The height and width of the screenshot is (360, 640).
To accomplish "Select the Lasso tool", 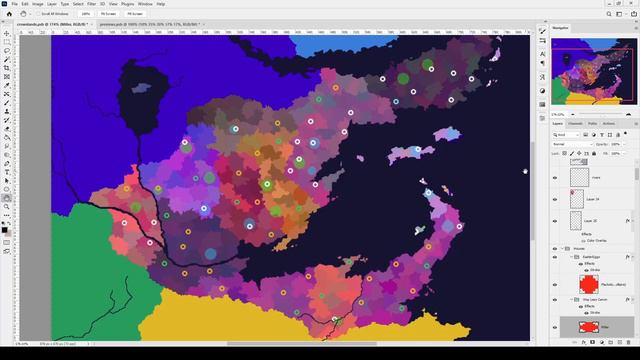I will pyautogui.click(x=7, y=51).
